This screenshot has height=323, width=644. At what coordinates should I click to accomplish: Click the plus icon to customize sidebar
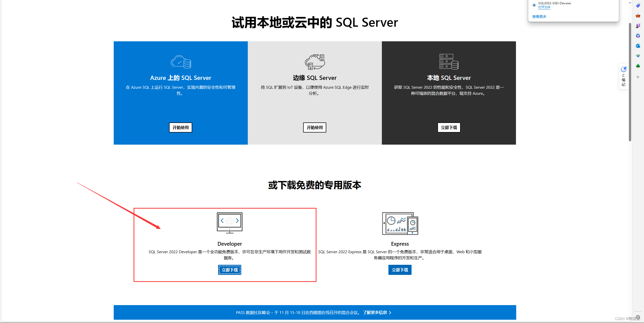pos(638,77)
